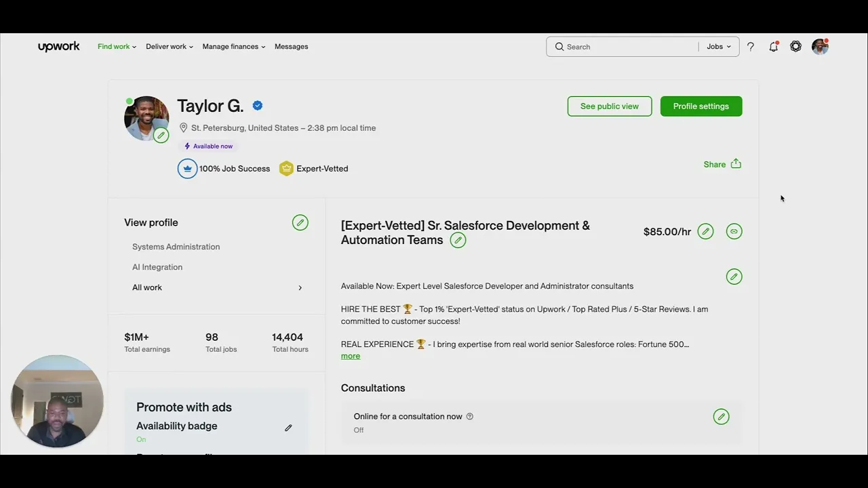Open Profile settings
The image size is (868, 488).
(701, 106)
